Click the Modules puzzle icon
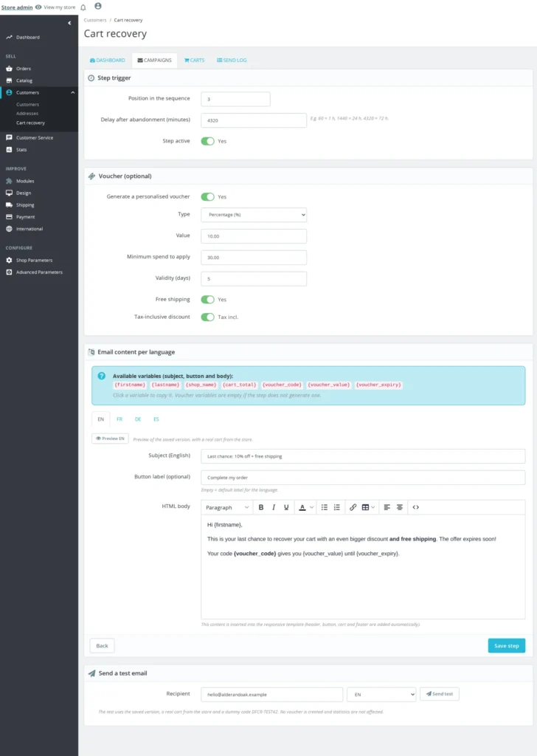 click(9, 181)
